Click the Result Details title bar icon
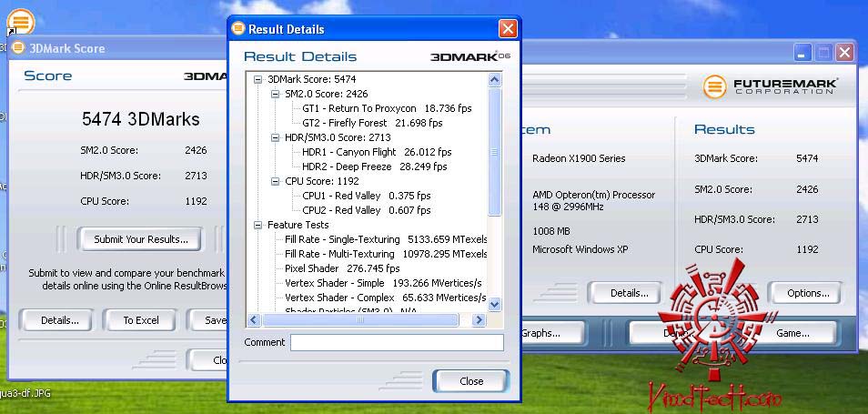The height and width of the screenshot is (414, 868). coord(238,28)
